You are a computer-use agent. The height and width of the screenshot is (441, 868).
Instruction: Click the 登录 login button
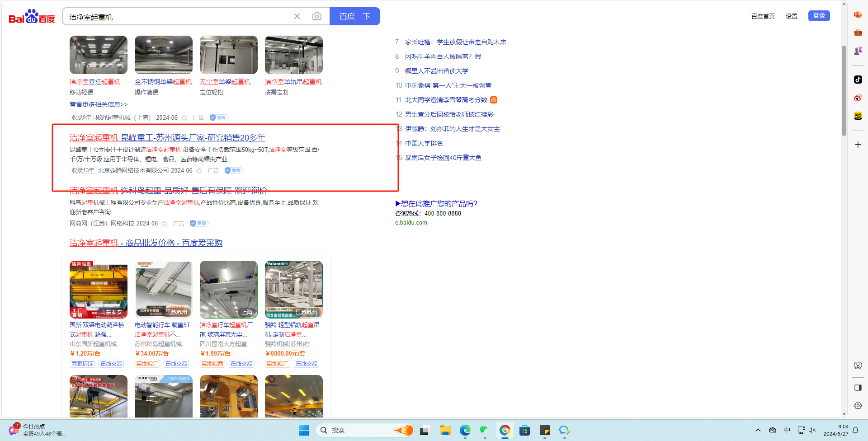pyautogui.click(x=819, y=16)
